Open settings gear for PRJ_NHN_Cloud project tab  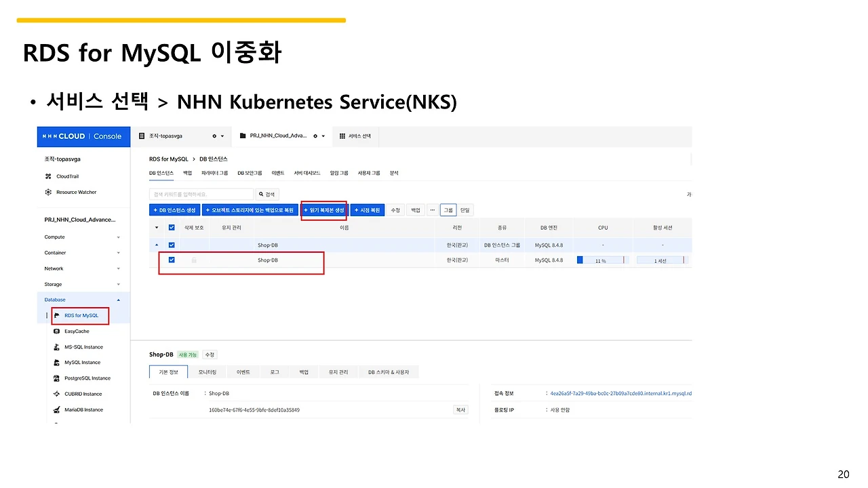(x=315, y=136)
